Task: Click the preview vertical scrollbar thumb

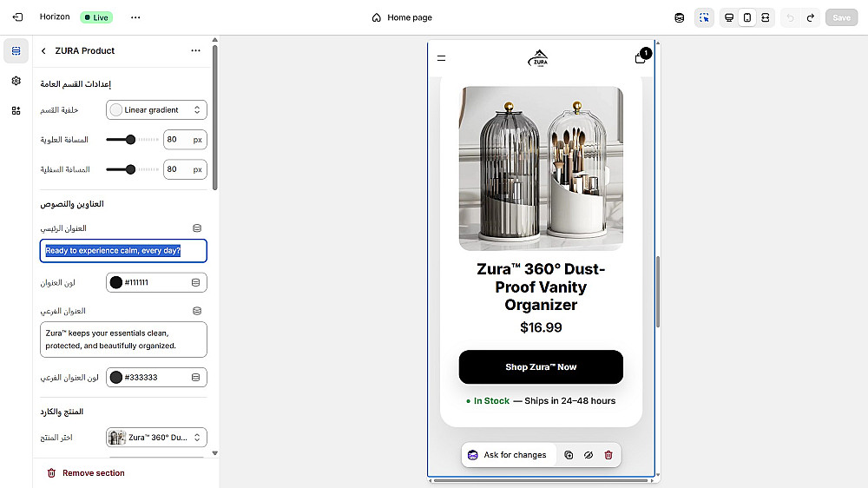Action: 658,292
